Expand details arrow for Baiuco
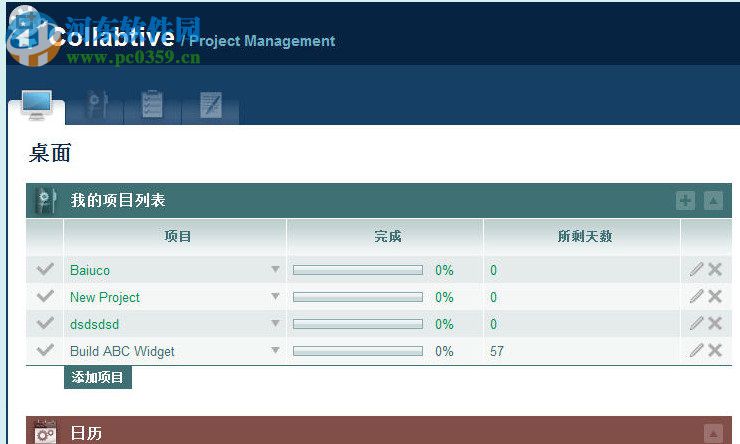The image size is (740, 444). [276, 269]
